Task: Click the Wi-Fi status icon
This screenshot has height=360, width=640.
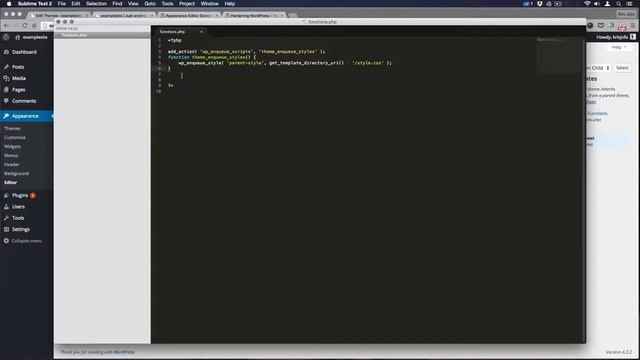Action: [587, 4]
